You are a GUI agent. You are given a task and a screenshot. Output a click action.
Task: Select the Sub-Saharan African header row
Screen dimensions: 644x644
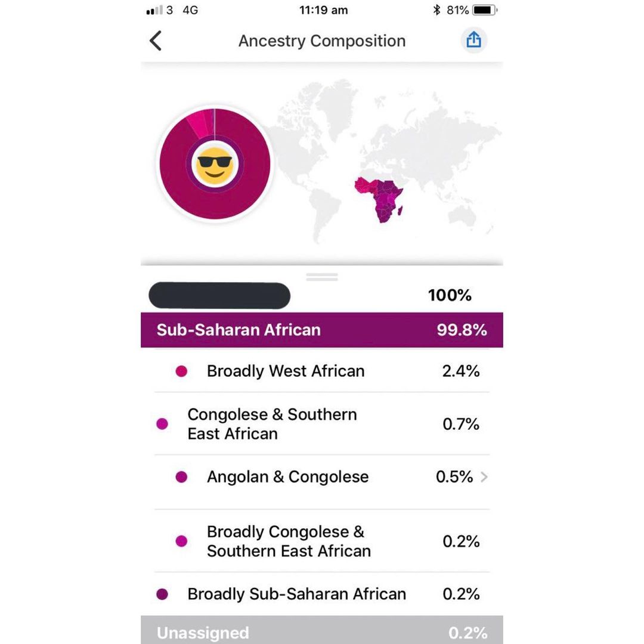click(322, 330)
